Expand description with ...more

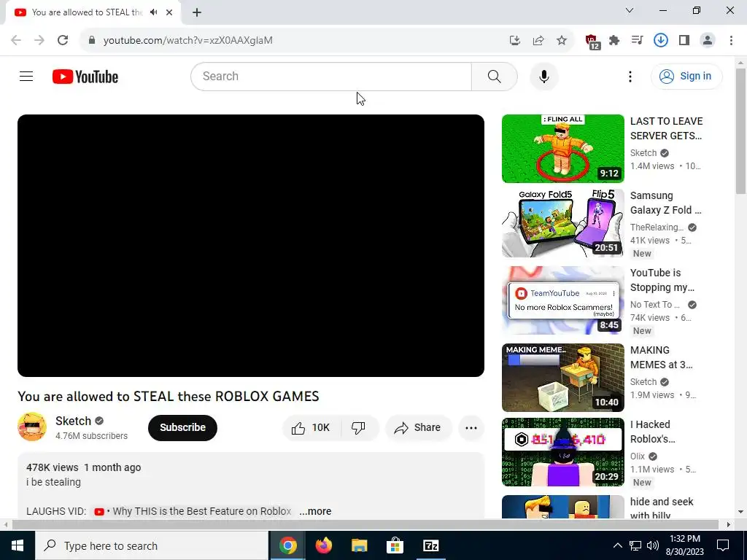[315, 511]
